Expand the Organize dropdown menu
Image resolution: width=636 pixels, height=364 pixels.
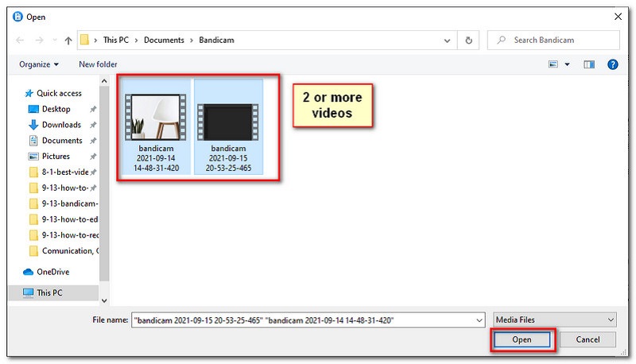[x=40, y=64]
